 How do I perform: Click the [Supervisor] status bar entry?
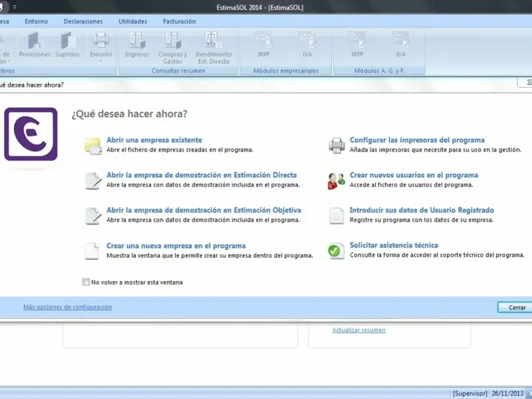pos(470,394)
